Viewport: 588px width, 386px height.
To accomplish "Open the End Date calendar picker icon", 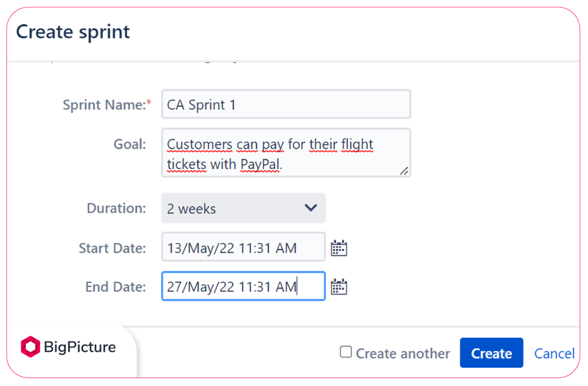I will coord(339,286).
